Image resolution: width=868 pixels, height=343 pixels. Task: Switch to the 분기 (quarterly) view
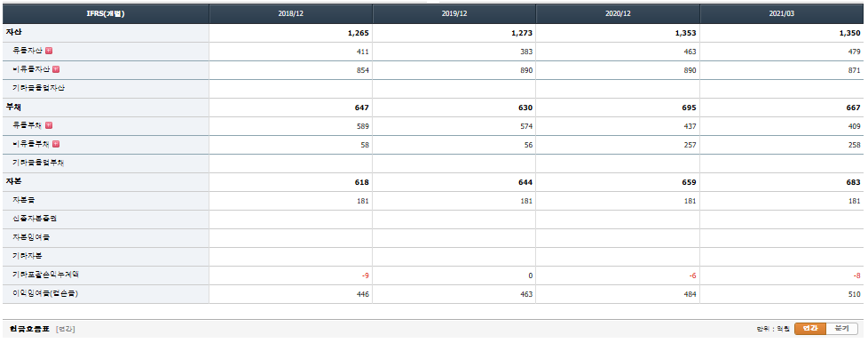(x=841, y=329)
